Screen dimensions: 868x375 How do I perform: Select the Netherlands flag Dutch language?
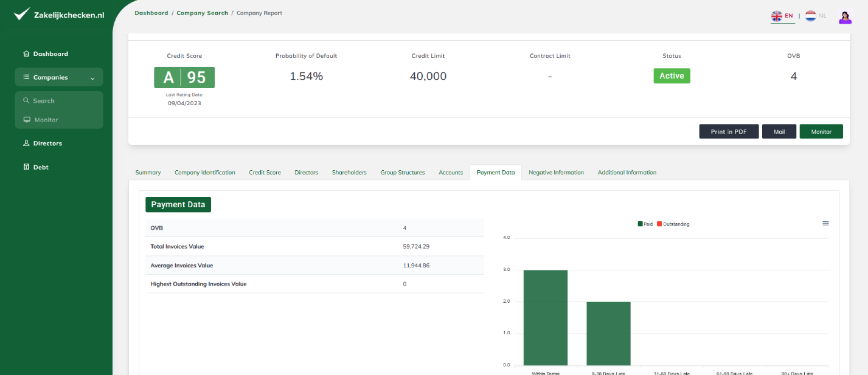pyautogui.click(x=811, y=16)
